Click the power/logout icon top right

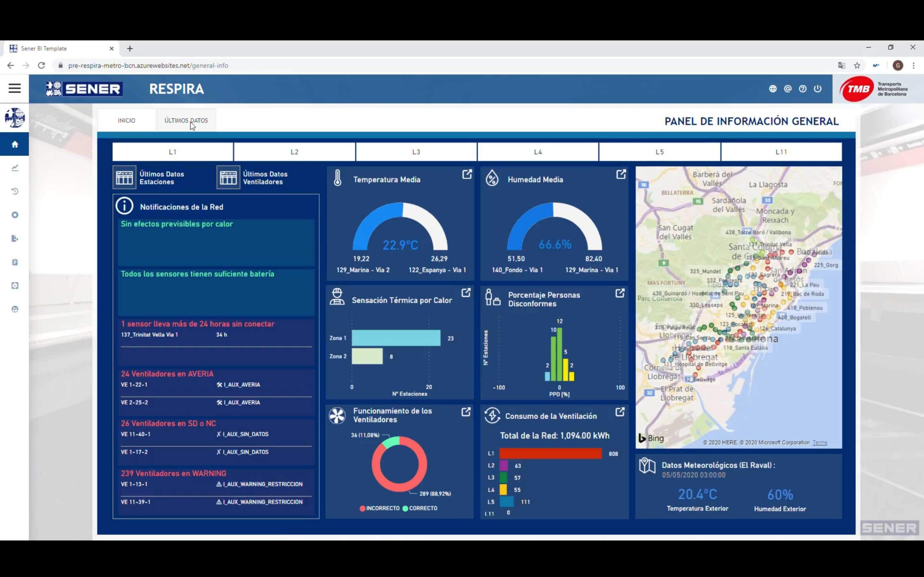(818, 89)
